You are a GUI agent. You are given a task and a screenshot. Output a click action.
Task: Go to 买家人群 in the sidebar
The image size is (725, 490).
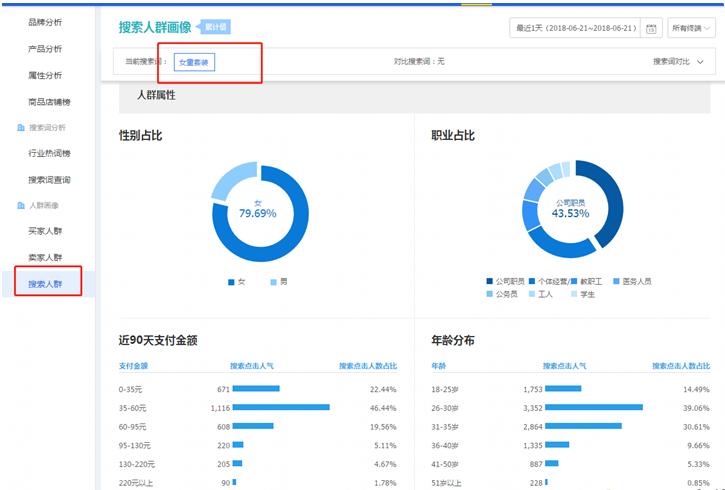tap(45, 231)
